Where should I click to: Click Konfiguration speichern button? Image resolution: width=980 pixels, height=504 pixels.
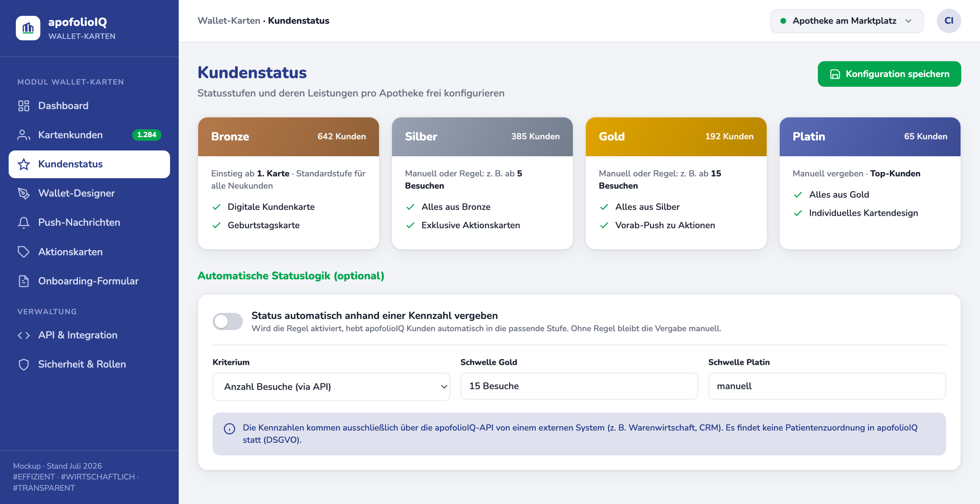[x=889, y=74]
